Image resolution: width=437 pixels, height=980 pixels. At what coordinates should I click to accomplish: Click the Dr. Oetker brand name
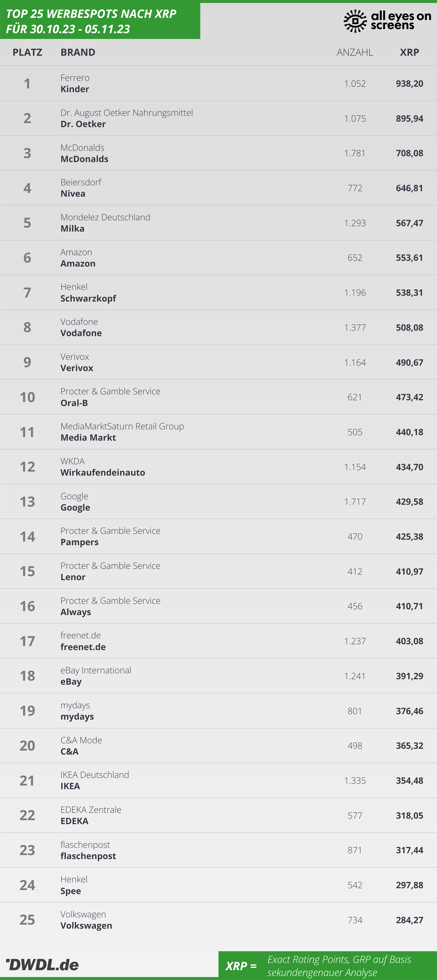tap(83, 124)
